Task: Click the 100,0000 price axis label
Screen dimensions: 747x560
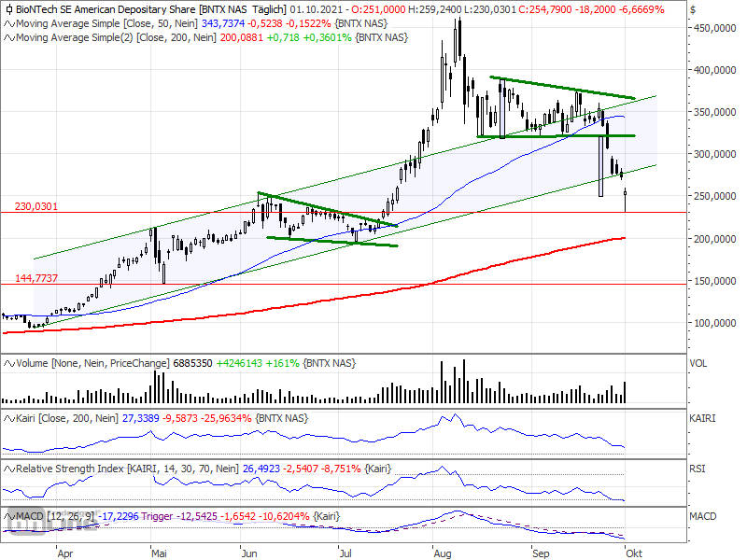Action: 714,323
